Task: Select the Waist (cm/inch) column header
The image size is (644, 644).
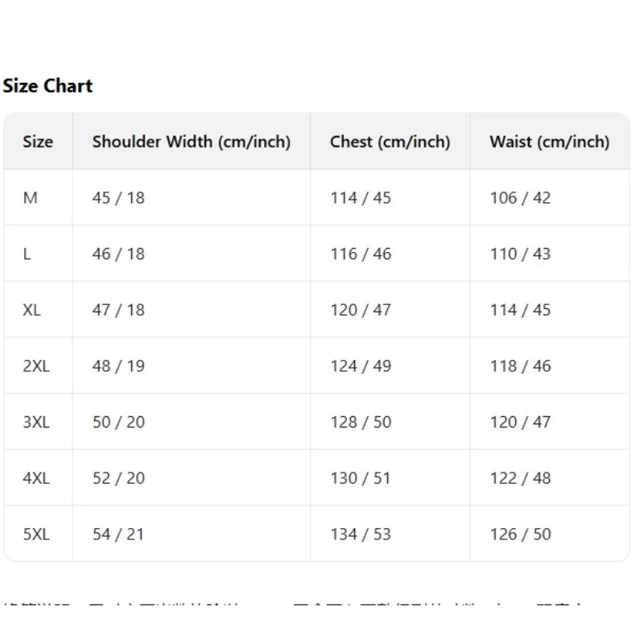Action: 549,142
